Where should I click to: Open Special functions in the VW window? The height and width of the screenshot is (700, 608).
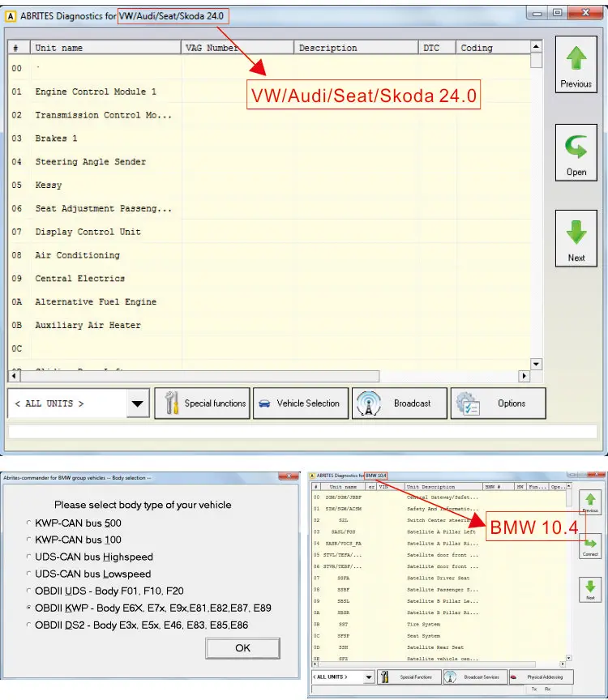point(202,403)
